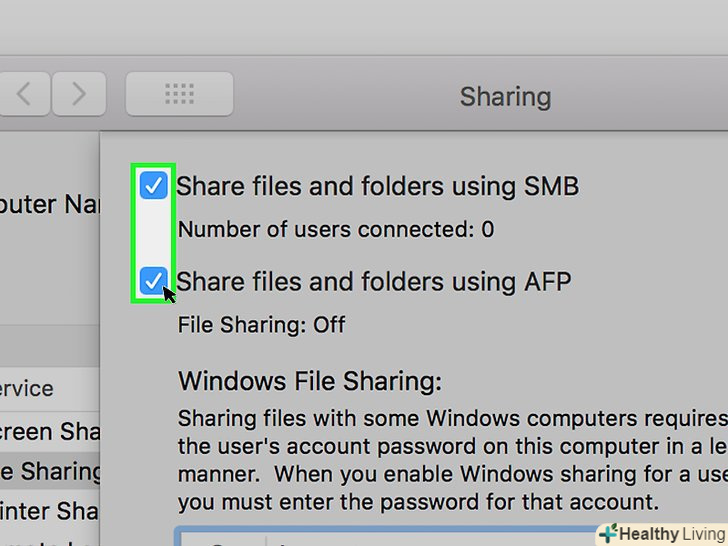This screenshot has height=546, width=728.
Task: Click the 'Share files and folders using SMB' label
Action: (x=378, y=186)
